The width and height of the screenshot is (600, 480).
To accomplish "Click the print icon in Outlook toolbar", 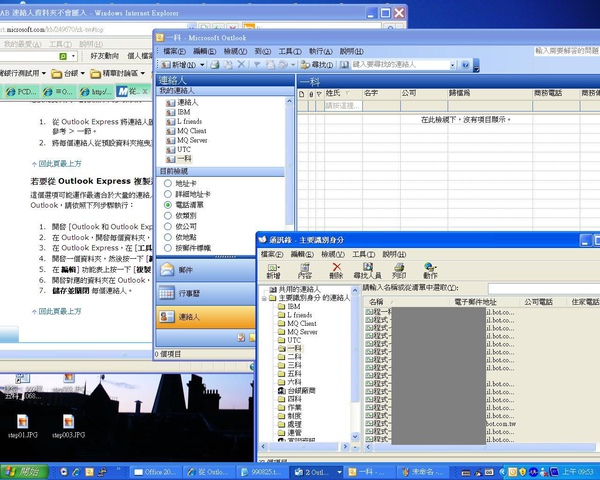I will pos(215,65).
